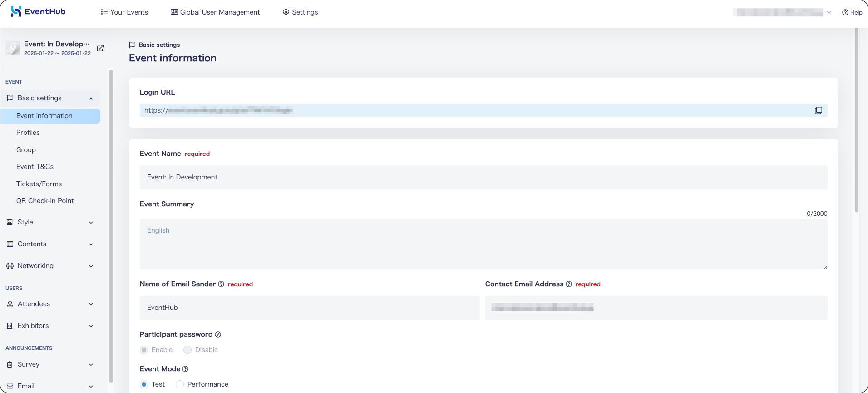Viewport: 868px width, 393px height.
Task: Select Test event mode
Action: [x=144, y=384]
